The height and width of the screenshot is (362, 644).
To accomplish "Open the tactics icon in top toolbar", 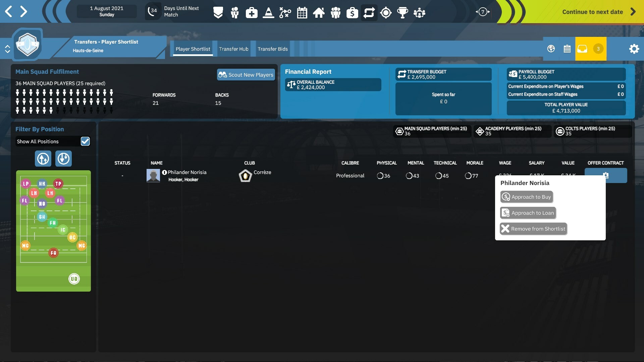I will click(285, 12).
